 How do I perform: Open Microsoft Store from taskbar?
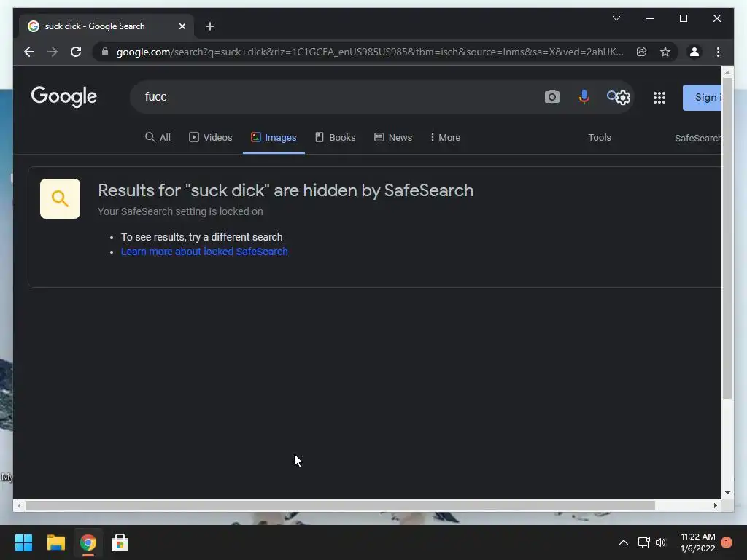coord(120,542)
